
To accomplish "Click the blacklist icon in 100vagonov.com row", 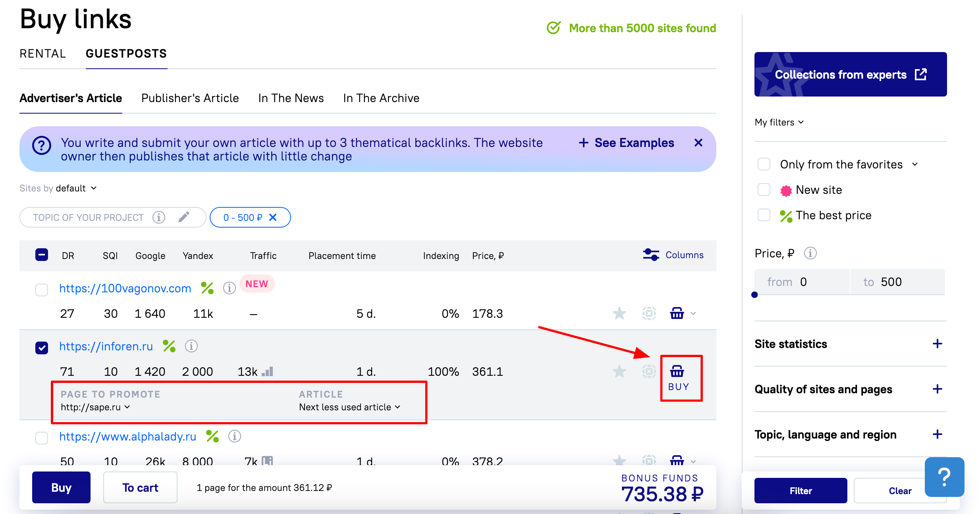I will pos(649,313).
